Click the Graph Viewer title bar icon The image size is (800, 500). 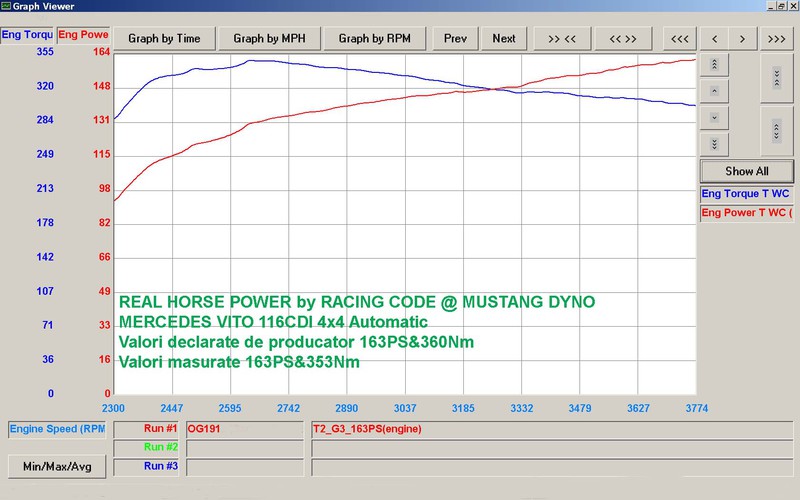[x=6, y=6]
